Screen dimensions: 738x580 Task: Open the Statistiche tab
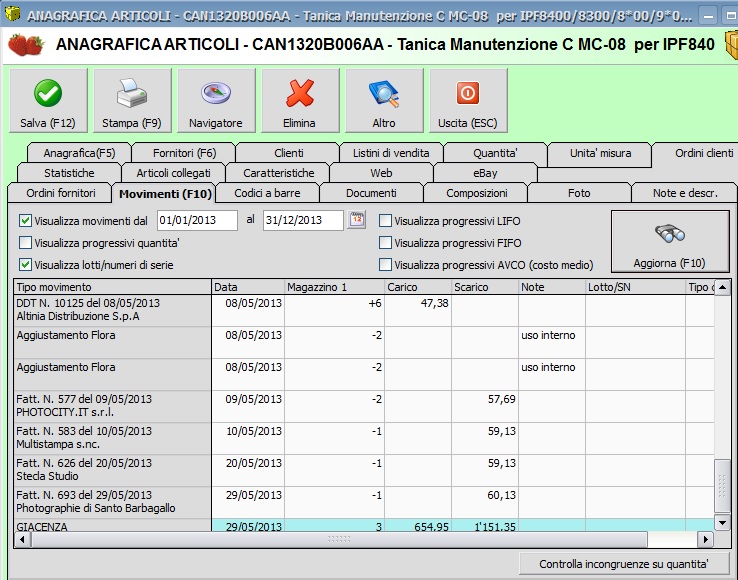coord(69,173)
